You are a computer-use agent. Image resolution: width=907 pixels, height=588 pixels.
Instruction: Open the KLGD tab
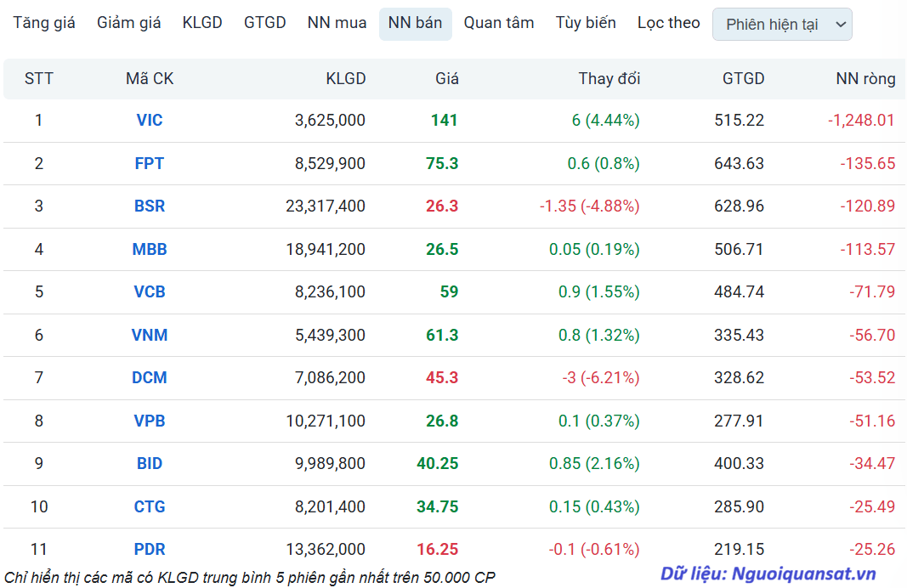[x=201, y=23]
